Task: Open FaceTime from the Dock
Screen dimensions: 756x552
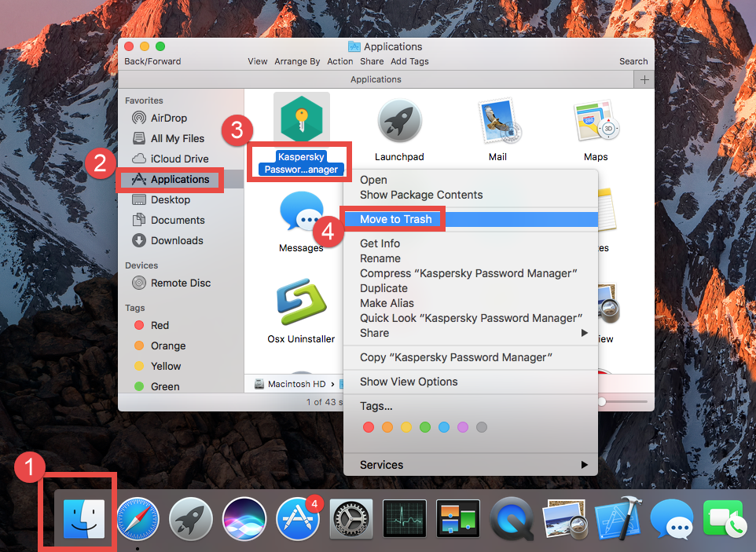Action: click(724, 518)
